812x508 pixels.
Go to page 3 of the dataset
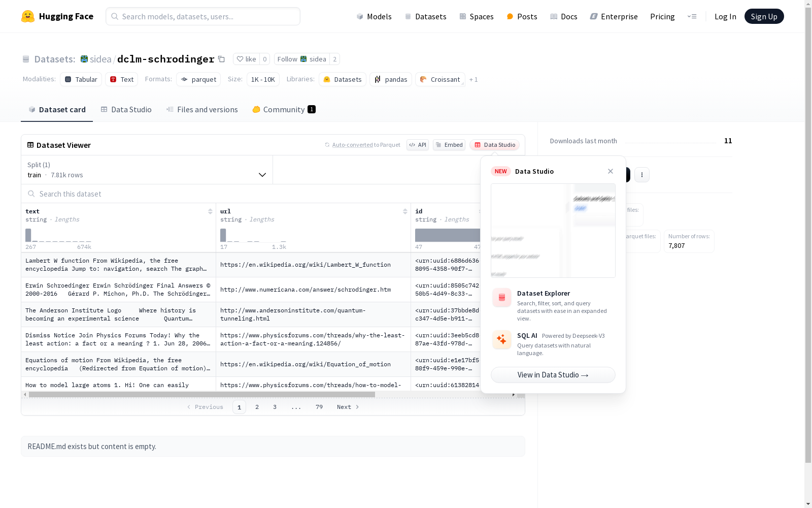(x=275, y=407)
